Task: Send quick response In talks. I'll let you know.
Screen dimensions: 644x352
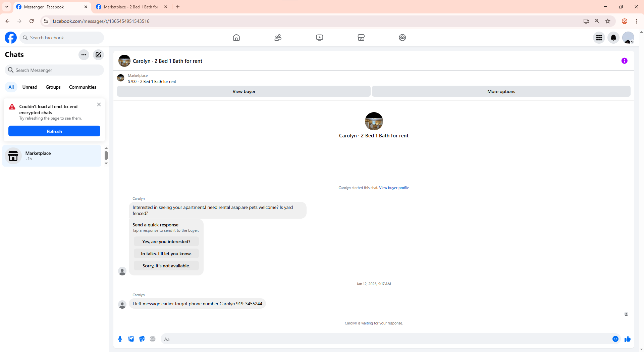Action: tap(166, 254)
